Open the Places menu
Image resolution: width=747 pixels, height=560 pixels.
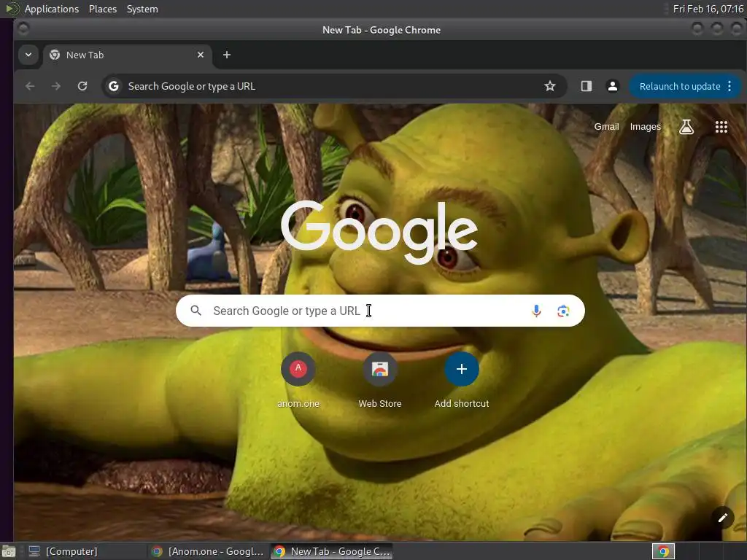pos(103,9)
